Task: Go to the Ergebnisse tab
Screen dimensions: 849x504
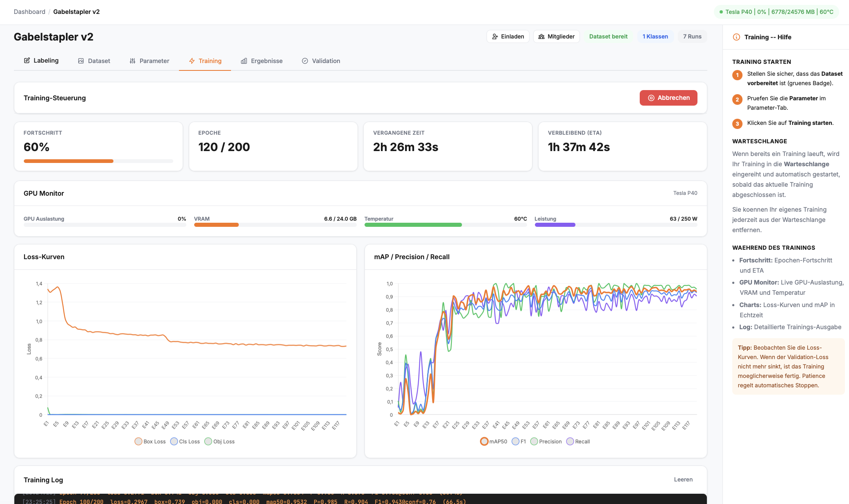Action: click(261, 61)
